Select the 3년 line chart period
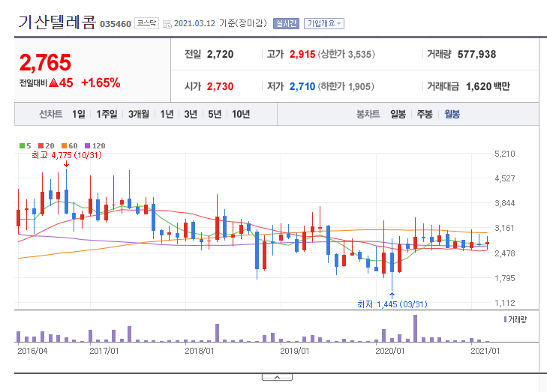 pos(191,114)
